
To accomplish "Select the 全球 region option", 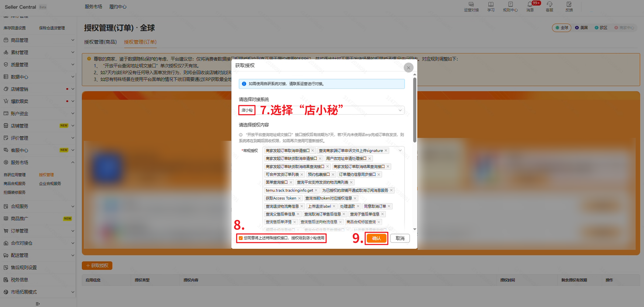I will [x=562, y=28].
